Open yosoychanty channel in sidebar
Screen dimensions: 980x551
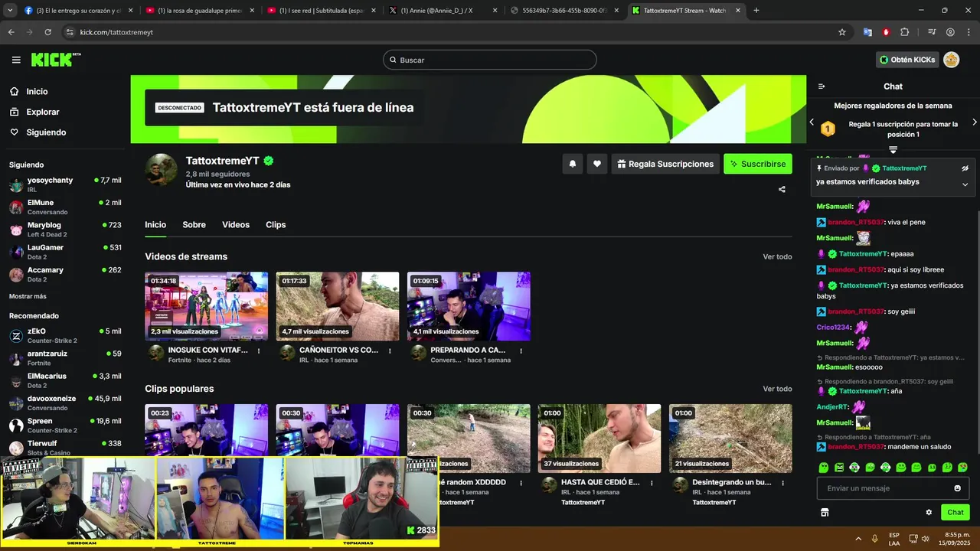pyautogui.click(x=65, y=184)
